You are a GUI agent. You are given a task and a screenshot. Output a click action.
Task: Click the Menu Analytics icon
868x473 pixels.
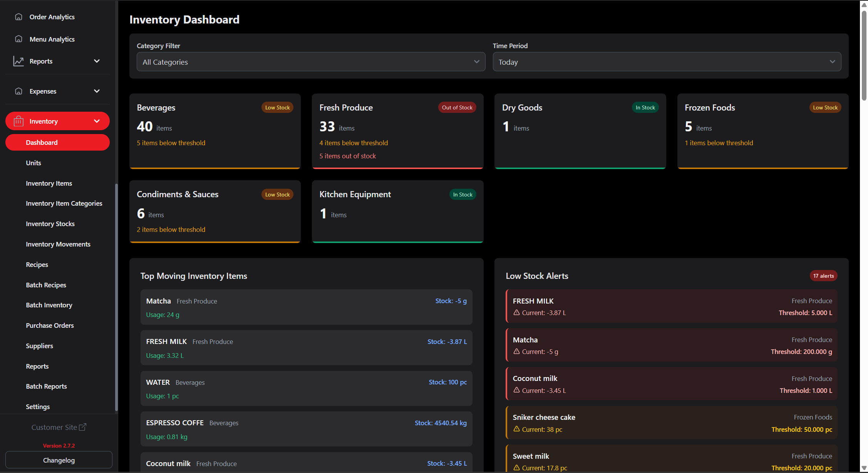tap(18, 39)
